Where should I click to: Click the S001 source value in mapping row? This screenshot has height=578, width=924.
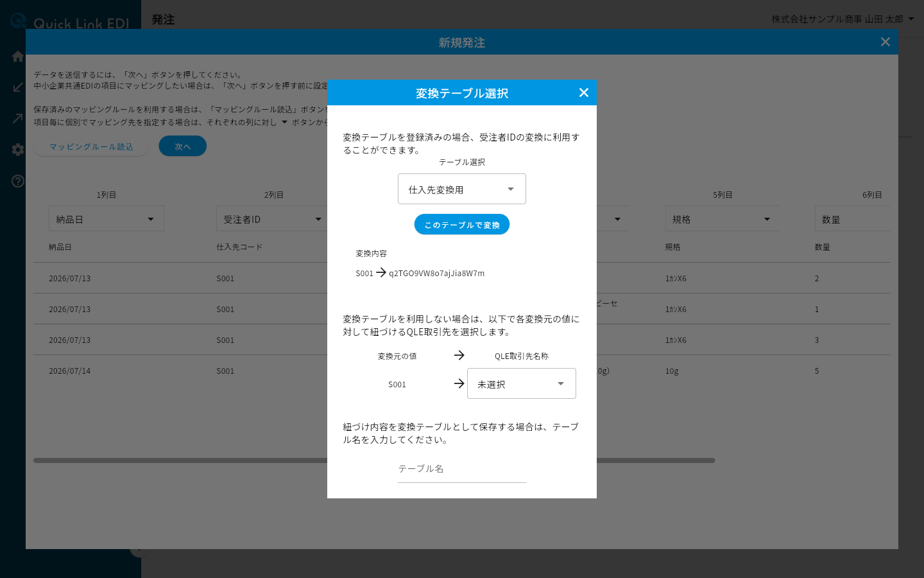[397, 384]
